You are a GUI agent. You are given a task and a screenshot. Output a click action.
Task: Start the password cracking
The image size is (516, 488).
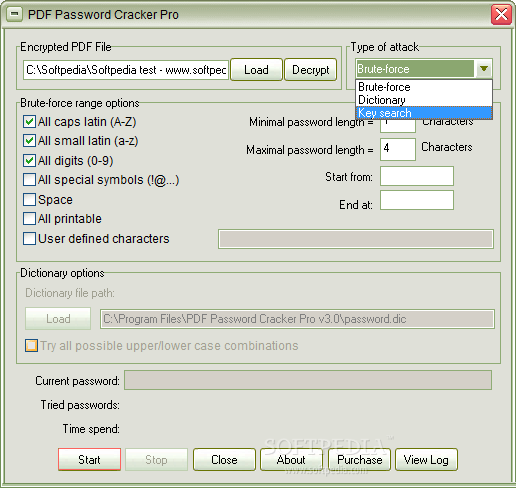tap(89, 460)
